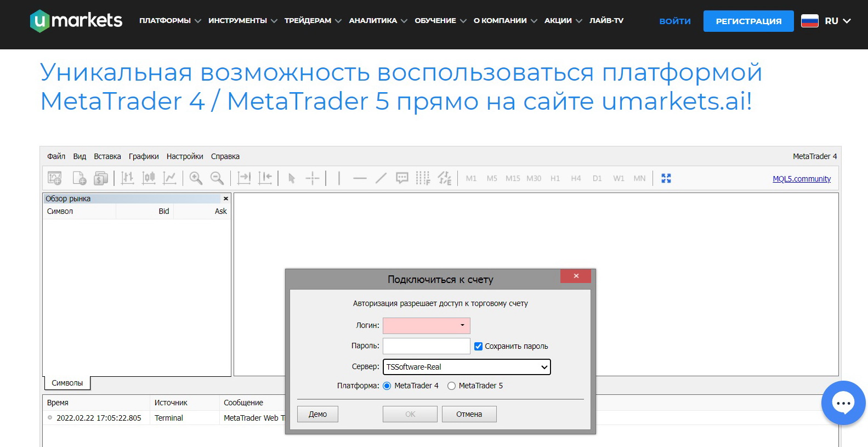
Task: Select the vertical line drawing tool
Action: click(x=339, y=178)
